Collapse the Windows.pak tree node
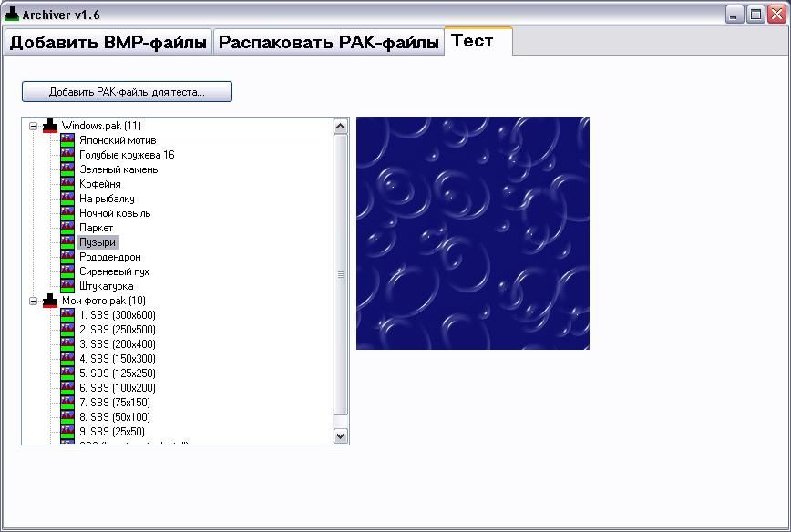Screen dimensions: 791x532 click(34, 126)
